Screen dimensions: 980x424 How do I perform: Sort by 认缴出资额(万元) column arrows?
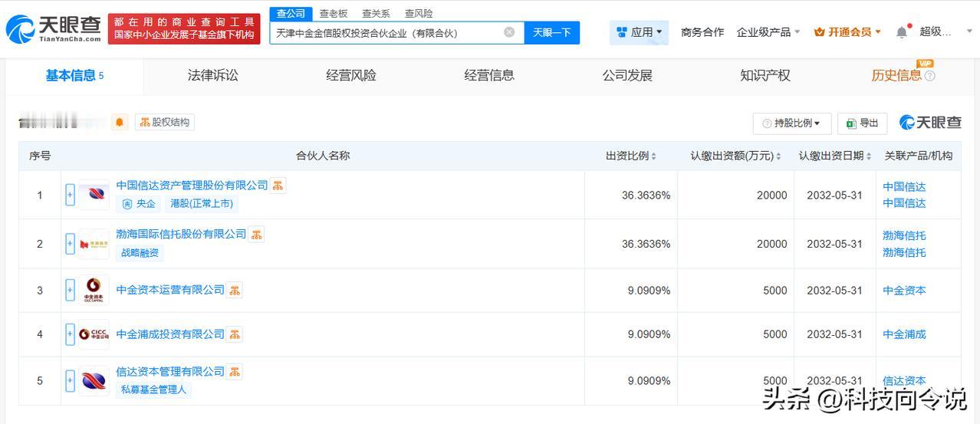(x=778, y=156)
